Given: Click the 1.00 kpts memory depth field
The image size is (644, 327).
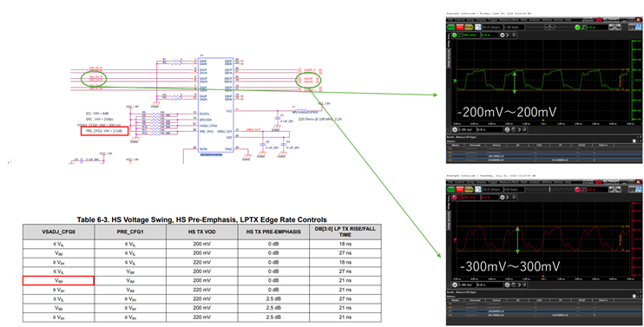Looking at the screenshot, I should pyautogui.click(x=514, y=27).
